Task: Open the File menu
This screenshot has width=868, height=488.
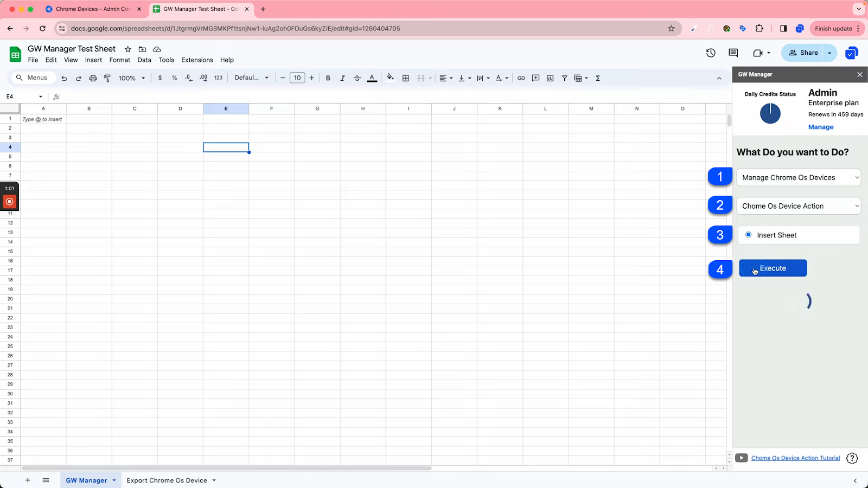Action: click(33, 60)
